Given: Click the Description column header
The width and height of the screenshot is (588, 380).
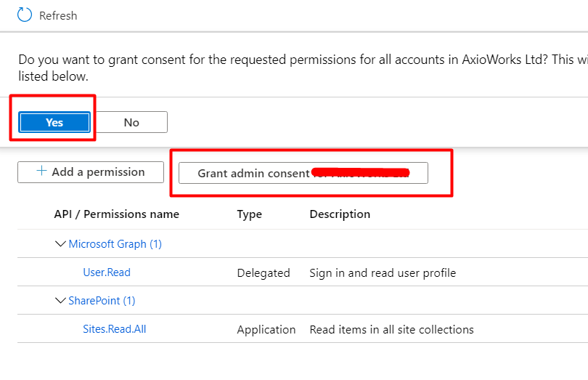Looking at the screenshot, I should click(340, 214).
